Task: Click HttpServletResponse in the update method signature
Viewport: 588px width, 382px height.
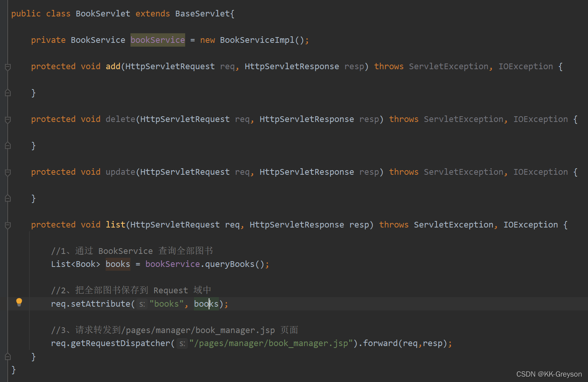Action: point(307,172)
